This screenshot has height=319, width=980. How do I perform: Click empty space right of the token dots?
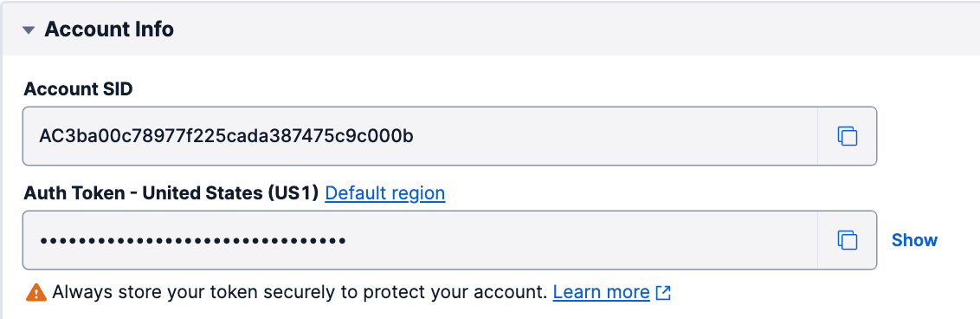pos(581,240)
